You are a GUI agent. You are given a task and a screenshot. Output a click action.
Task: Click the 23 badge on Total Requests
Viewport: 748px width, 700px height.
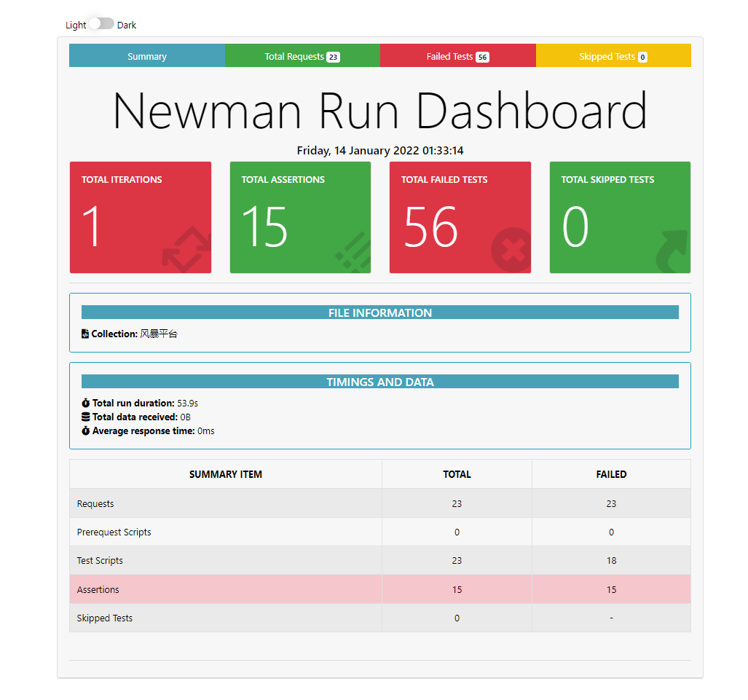point(333,58)
